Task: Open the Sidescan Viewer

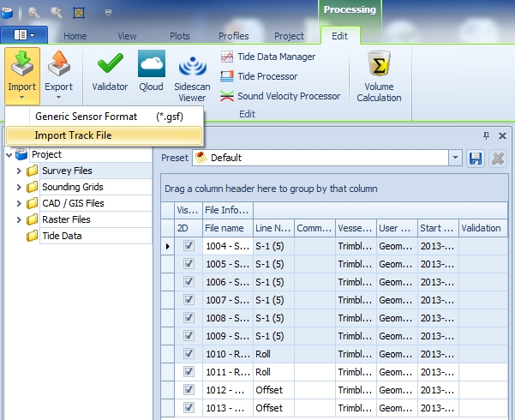Action: 192,77
